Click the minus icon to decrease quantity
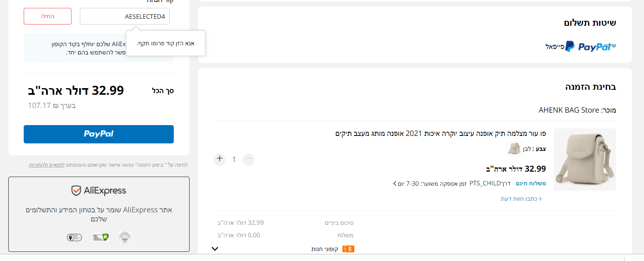 click(x=249, y=159)
